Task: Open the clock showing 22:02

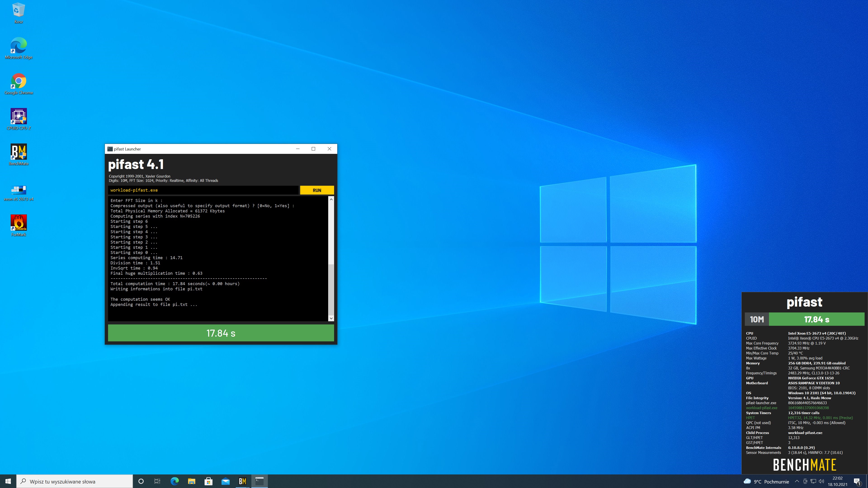Action: click(x=838, y=481)
